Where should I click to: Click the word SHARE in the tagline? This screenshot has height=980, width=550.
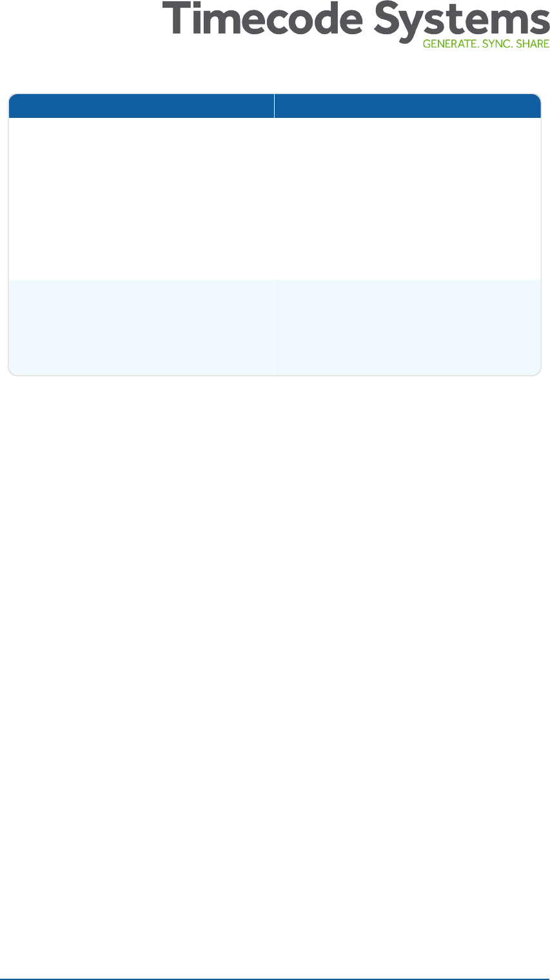(x=531, y=44)
